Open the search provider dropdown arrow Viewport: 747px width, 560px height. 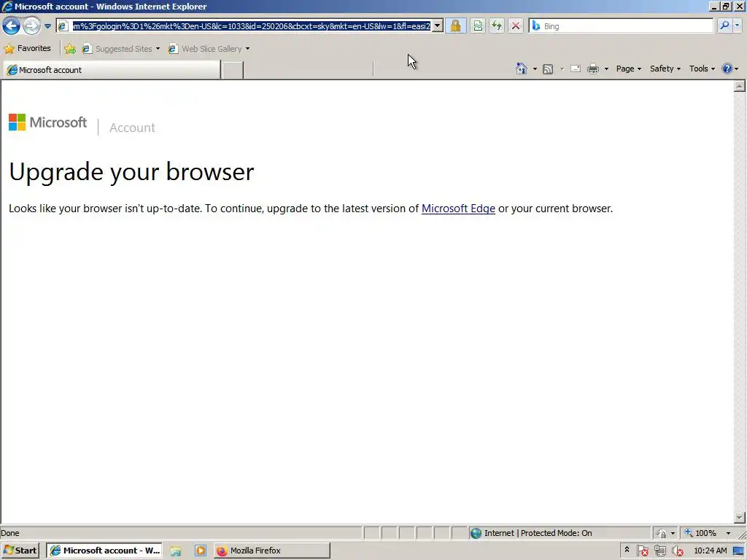pyautogui.click(x=737, y=26)
